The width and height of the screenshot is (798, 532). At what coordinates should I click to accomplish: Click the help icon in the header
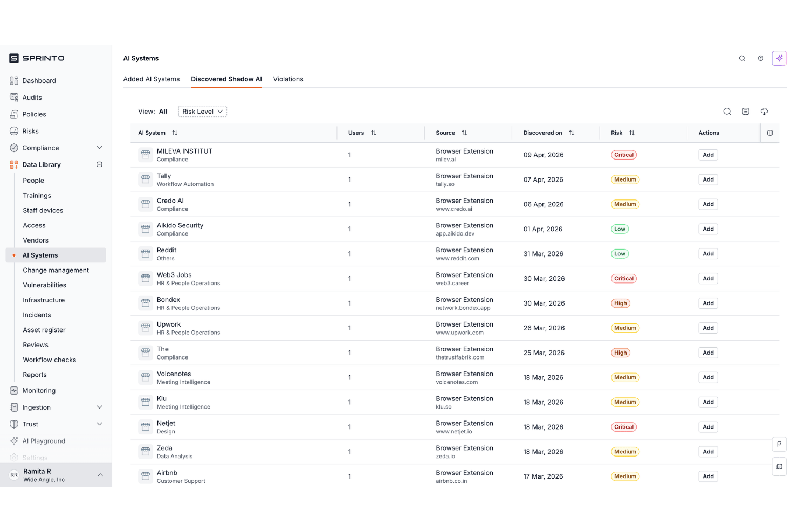(761, 58)
